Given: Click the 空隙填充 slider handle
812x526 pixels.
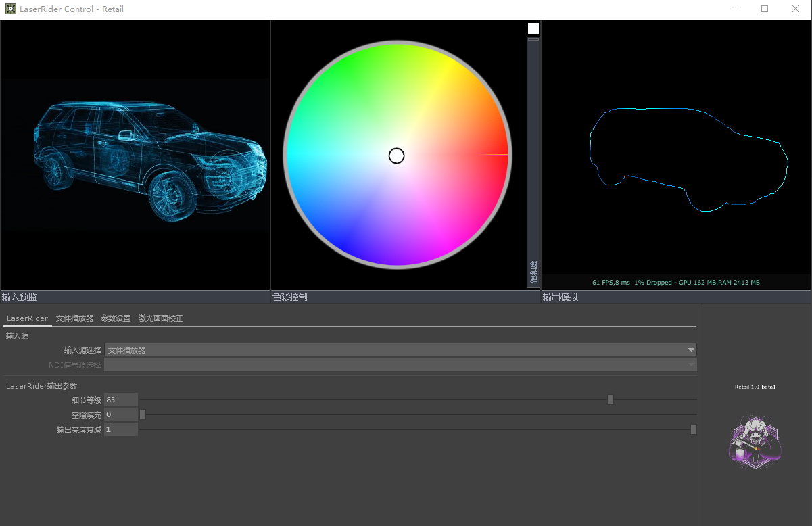Looking at the screenshot, I should point(143,414).
